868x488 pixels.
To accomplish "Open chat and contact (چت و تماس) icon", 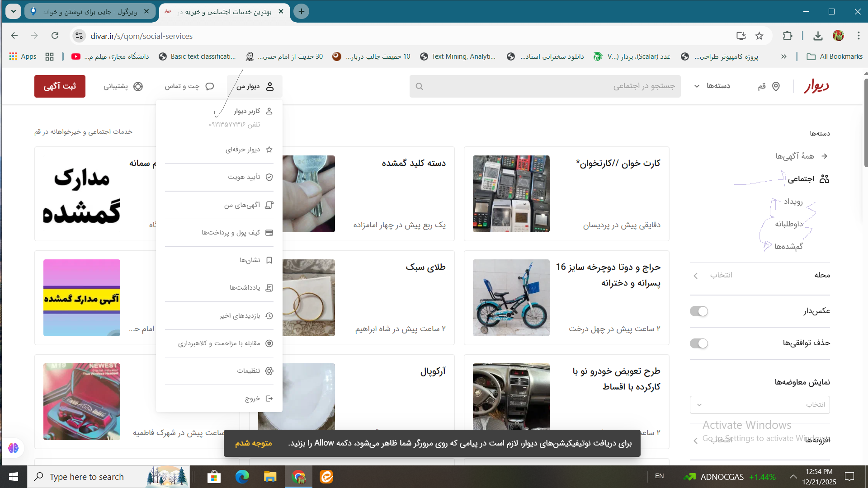I will (x=210, y=86).
